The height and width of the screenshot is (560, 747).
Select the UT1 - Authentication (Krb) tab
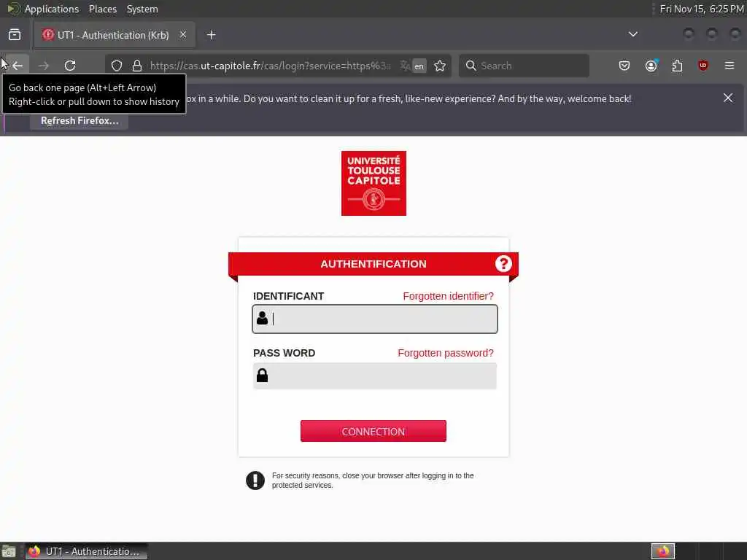(115, 35)
